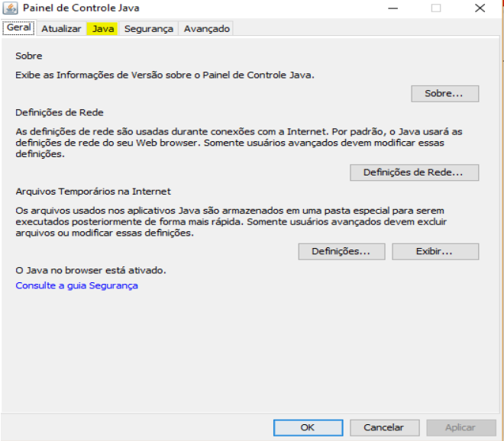Click the 'Definições de Rede' section heading
This screenshot has height=441, width=504.
pos(60,112)
